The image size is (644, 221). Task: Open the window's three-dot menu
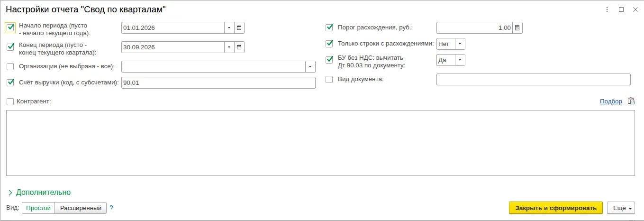pyautogui.click(x=608, y=9)
